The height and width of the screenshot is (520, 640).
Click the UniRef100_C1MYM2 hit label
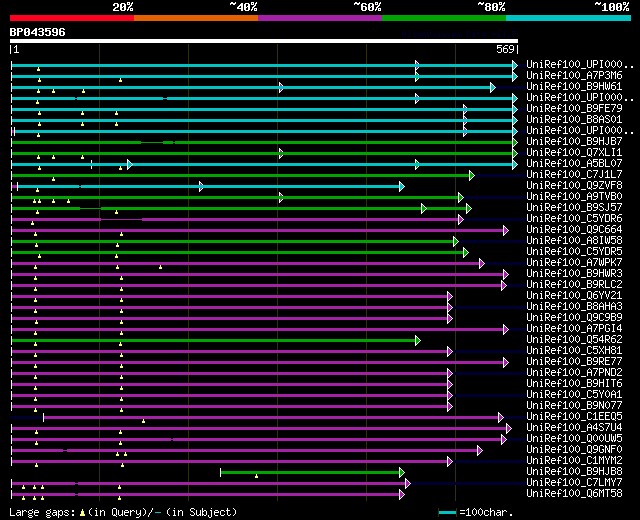tap(574, 461)
